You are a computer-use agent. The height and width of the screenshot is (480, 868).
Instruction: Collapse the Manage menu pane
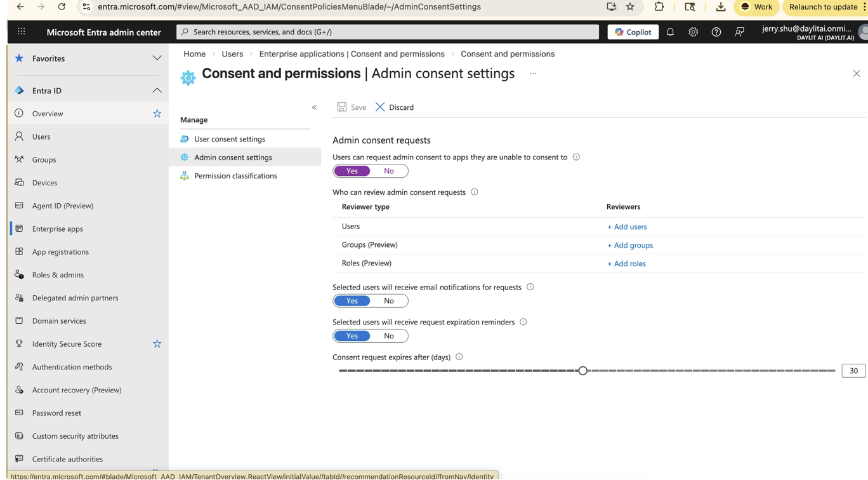[314, 107]
